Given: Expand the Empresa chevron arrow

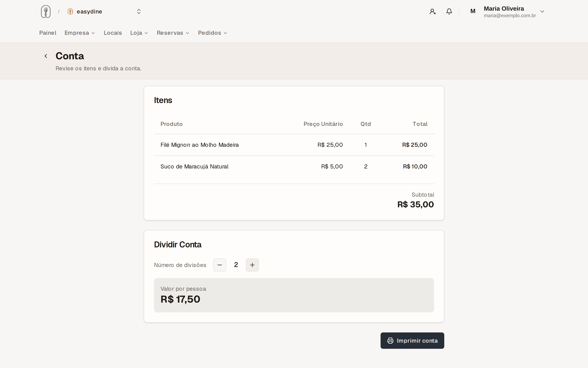Looking at the screenshot, I should [x=93, y=33].
